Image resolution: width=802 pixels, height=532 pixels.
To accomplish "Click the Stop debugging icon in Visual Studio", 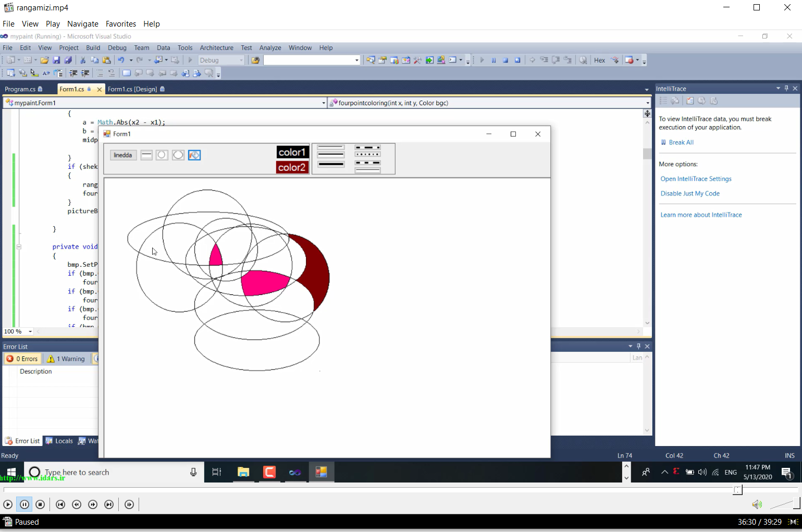I will [505, 60].
